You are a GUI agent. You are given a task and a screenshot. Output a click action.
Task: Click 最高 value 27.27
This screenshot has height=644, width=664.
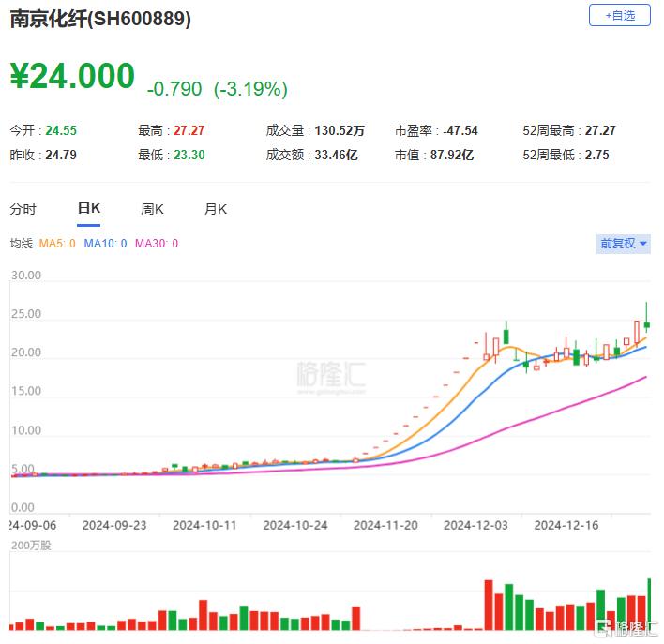point(189,130)
